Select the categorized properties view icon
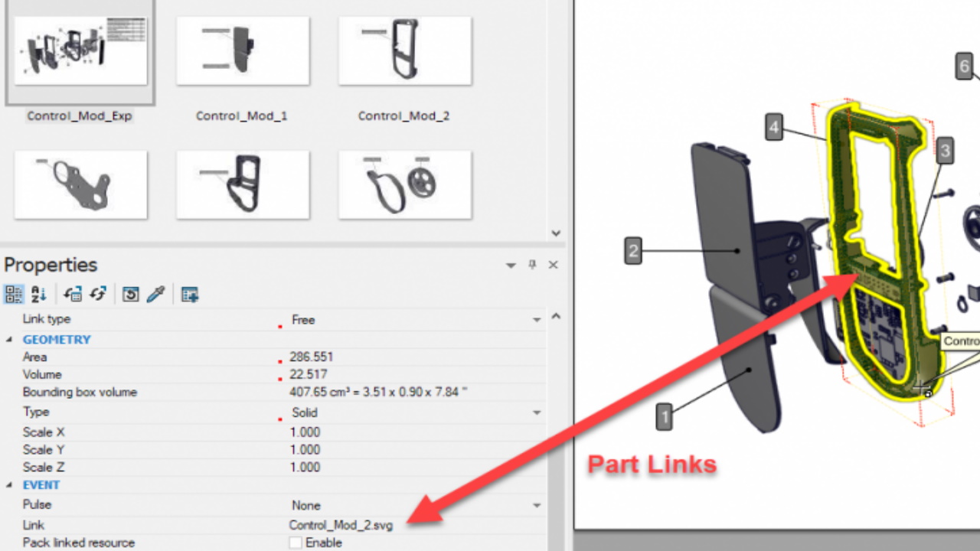980x551 pixels. 14,294
